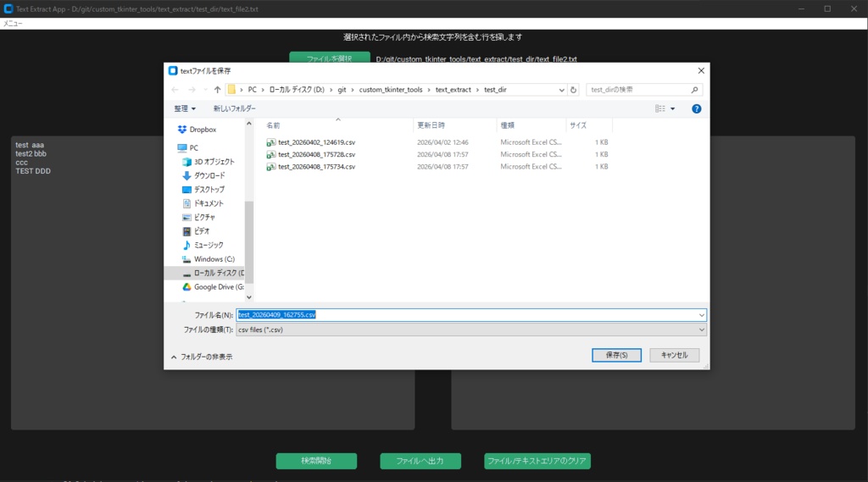The width and height of the screenshot is (868, 482).
Task: Click test_dir in the breadcrumb path
Action: point(495,90)
